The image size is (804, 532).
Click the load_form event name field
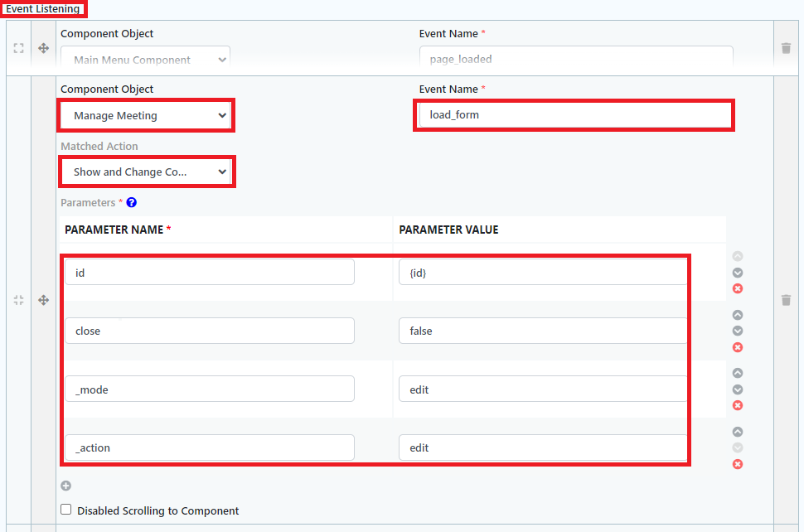tap(573, 115)
